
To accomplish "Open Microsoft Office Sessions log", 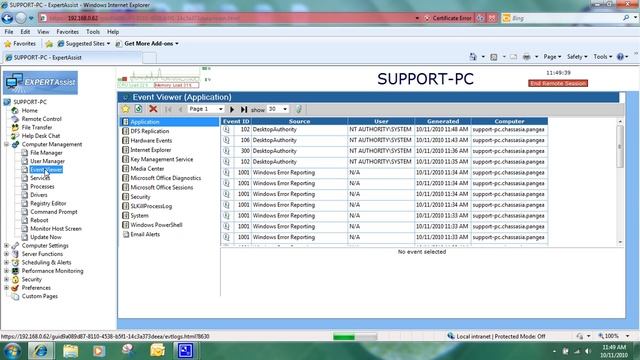I will click(162, 187).
